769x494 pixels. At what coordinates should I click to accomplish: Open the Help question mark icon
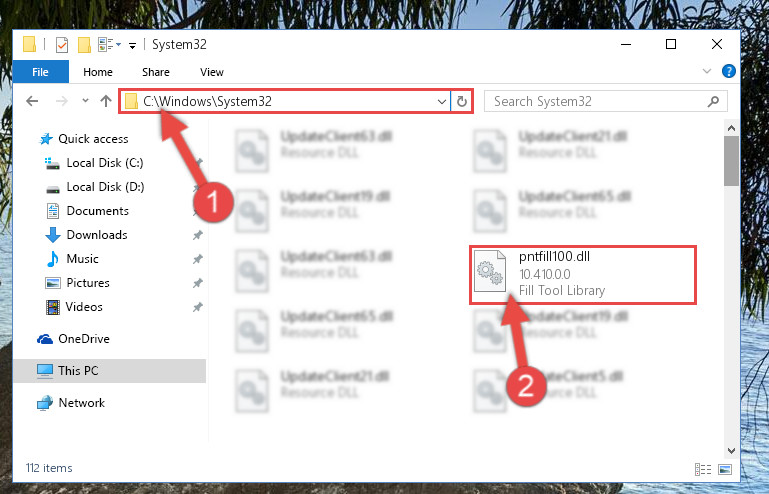729,71
